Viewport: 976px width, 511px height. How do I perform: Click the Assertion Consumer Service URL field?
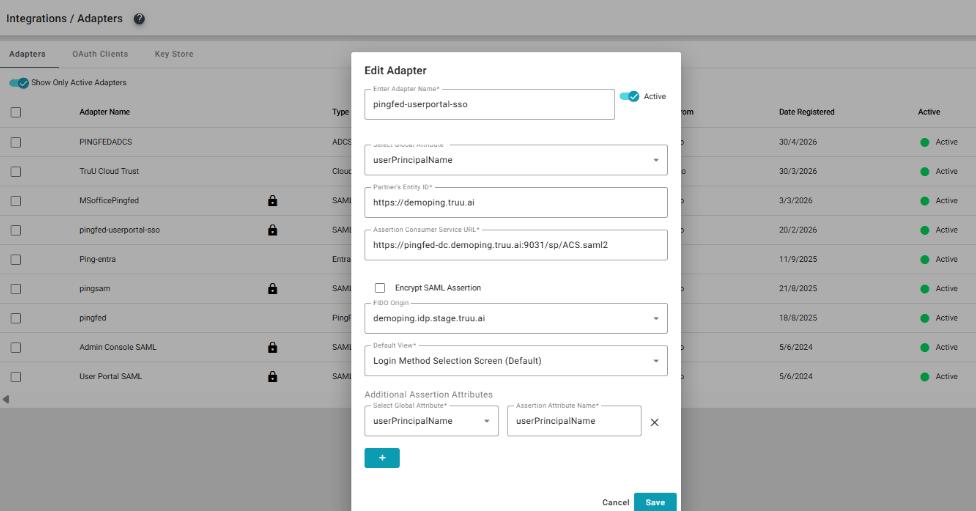pyautogui.click(x=516, y=245)
